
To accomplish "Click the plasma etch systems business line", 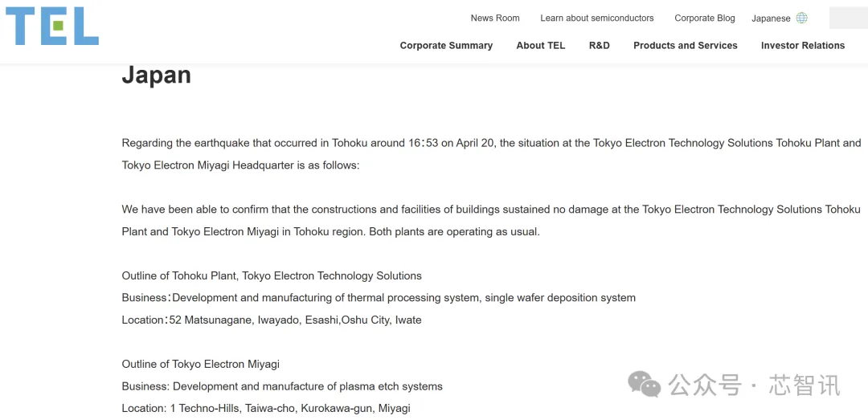I will coord(282,386).
